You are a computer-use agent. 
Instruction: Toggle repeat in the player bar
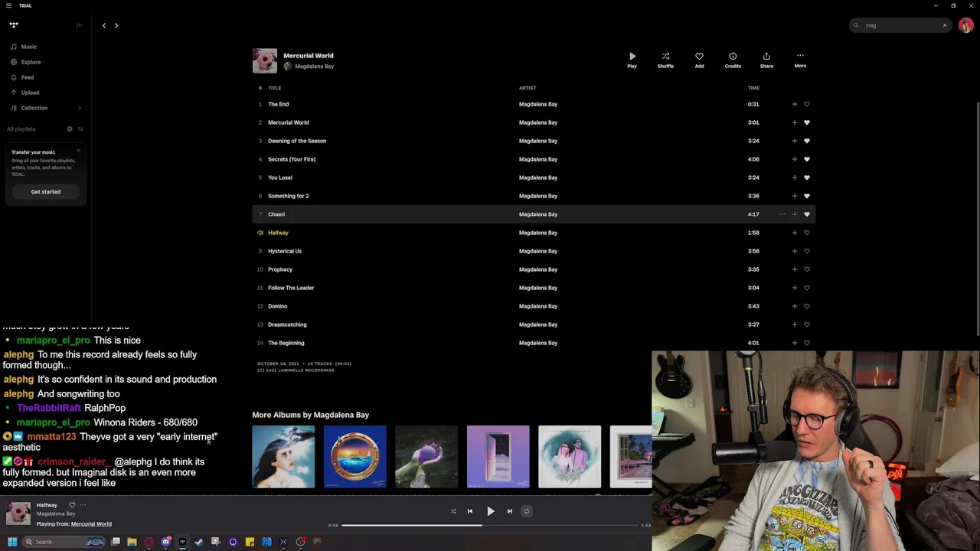[526, 511]
